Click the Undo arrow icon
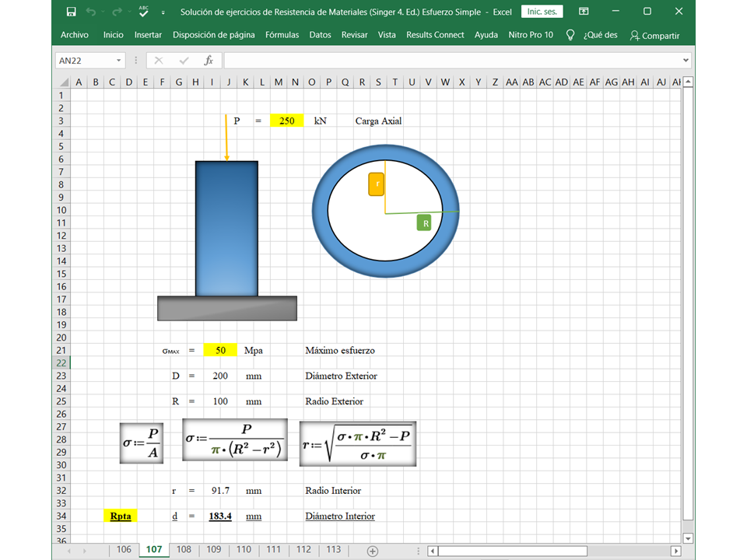The width and height of the screenshot is (747, 560). coord(90,12)
